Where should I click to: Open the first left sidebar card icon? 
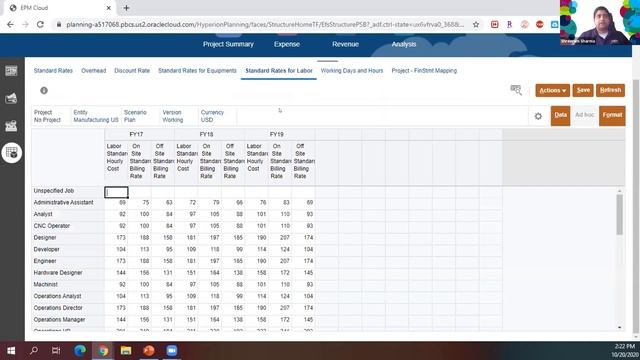point(11,71)
